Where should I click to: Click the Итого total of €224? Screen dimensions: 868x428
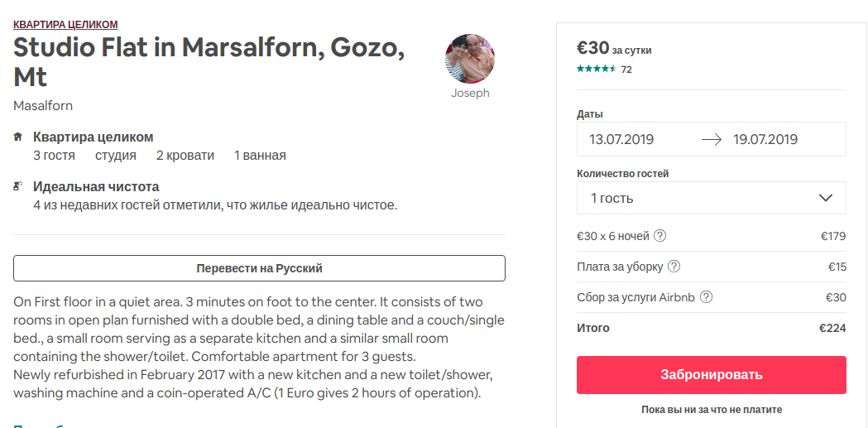(832, 328)
